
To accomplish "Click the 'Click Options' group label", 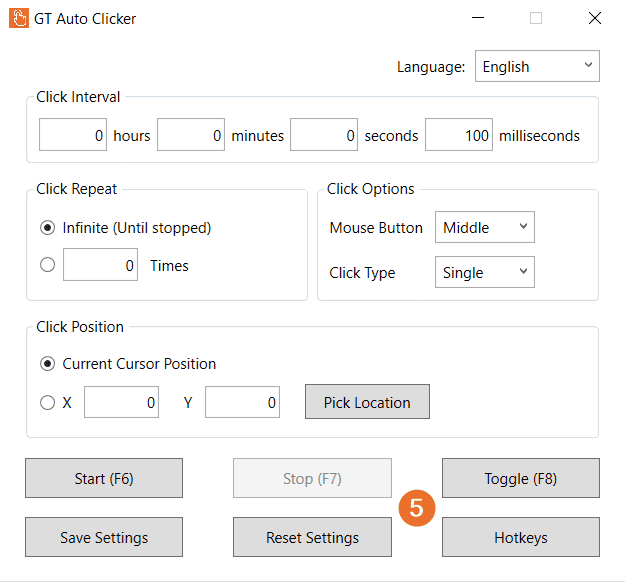I will pyautogui.click(x=371, y=189).
